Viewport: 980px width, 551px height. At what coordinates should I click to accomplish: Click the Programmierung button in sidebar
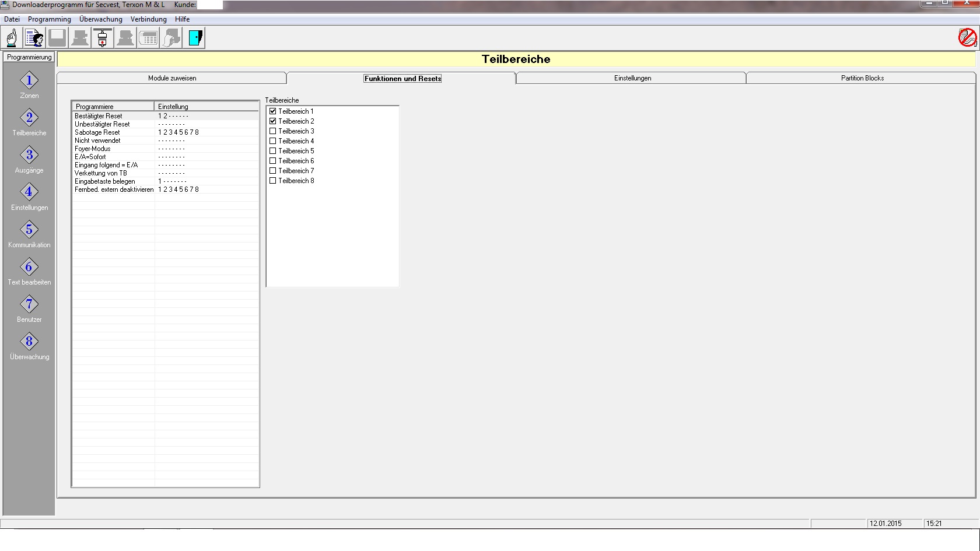tap(29, 57)
